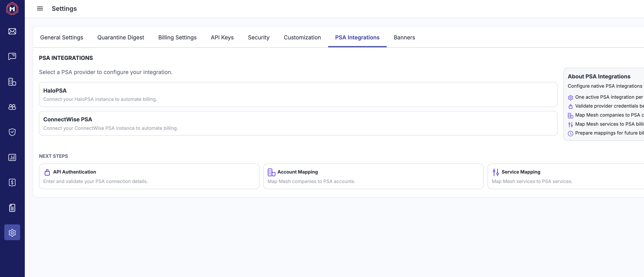Go to the API Keys tab
The image size is (644, 277).
(222, 37)
